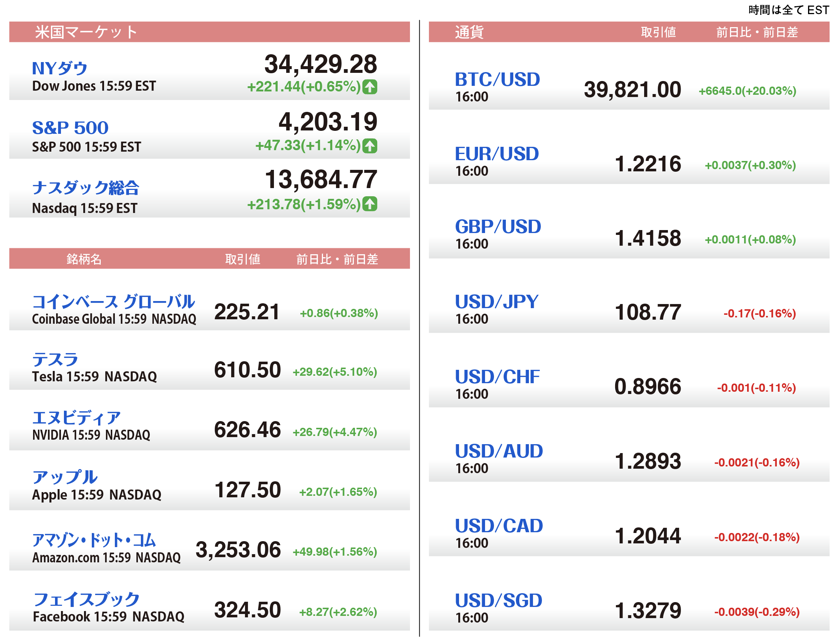
Task: Click the green up-arrow icon beside Nasdaq change
Action: (370, 204)
